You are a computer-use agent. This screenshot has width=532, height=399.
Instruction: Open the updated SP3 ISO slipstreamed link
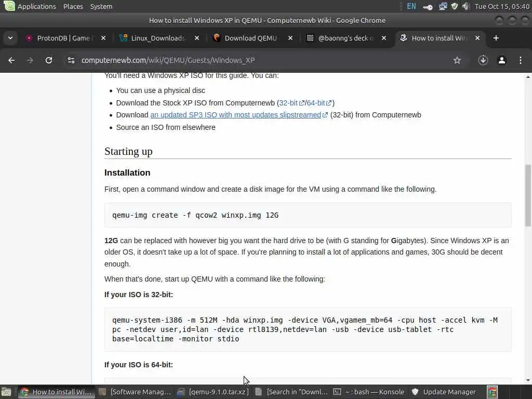[239, 115]
